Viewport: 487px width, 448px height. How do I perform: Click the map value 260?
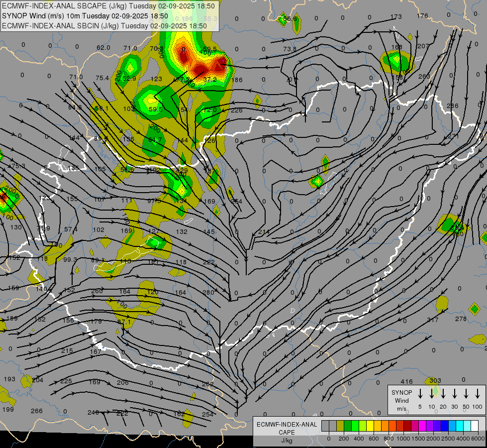[97, 291]
